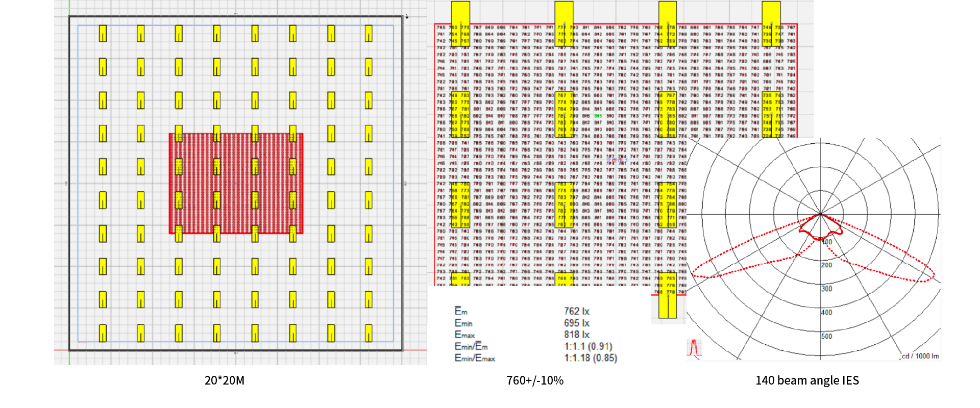
Task: Click the 'Emin/Em' label
Action: 471,346
